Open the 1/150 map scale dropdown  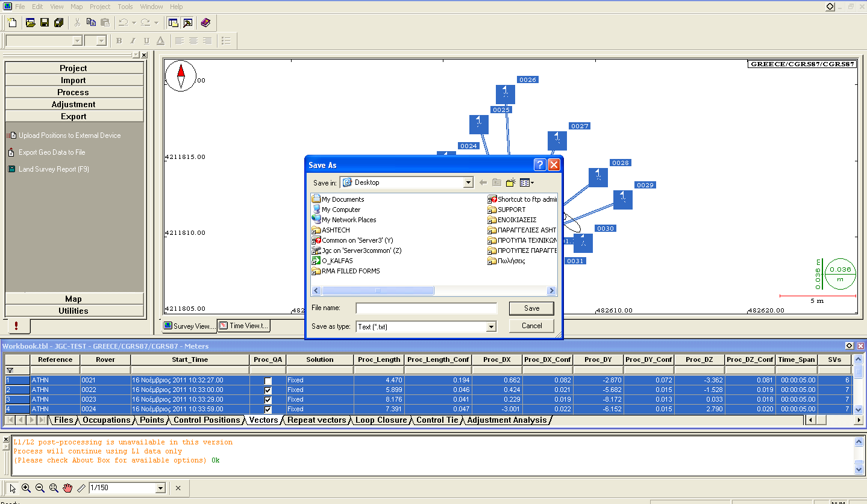click(160, 488)
